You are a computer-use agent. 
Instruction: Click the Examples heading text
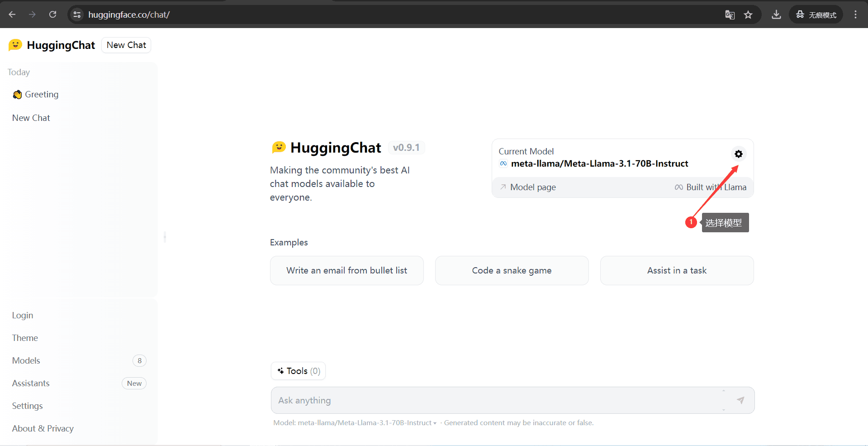(289, 242)
